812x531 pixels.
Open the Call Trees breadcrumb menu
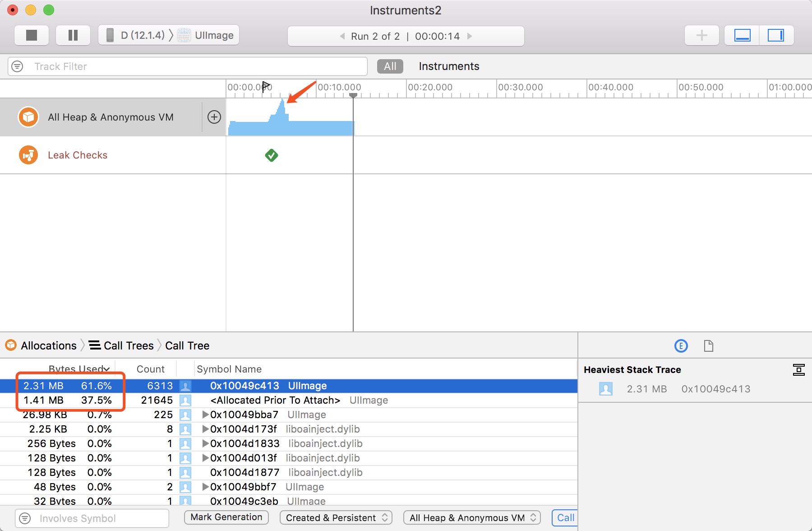point(121,345)
